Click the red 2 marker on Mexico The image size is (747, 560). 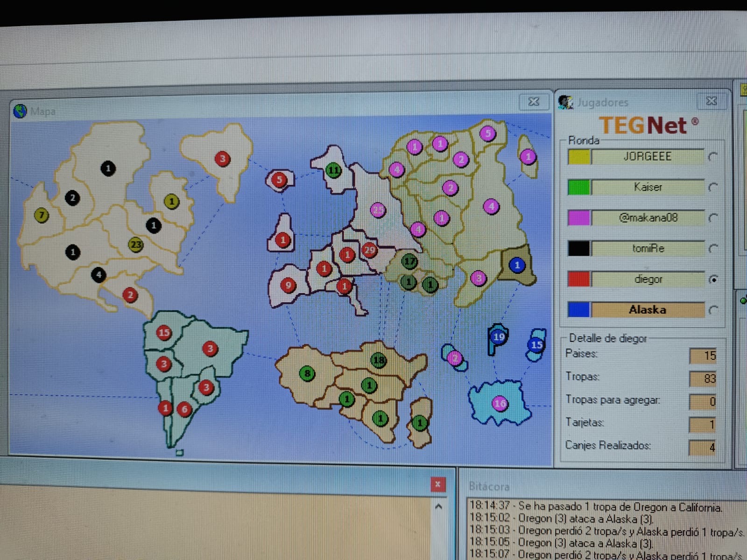click(x=130, y=295)
